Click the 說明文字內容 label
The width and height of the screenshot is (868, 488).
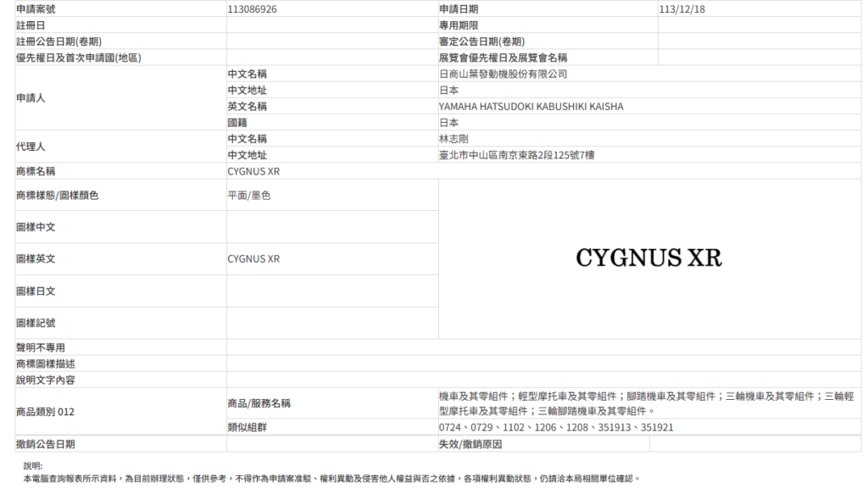[46, 380]
